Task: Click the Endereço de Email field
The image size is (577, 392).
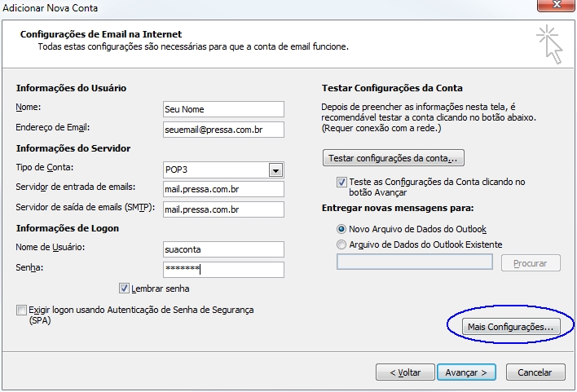Action: click(x=223, y=130)
